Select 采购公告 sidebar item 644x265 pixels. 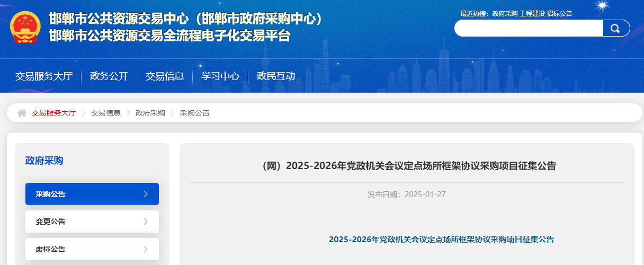pos(92,194)
